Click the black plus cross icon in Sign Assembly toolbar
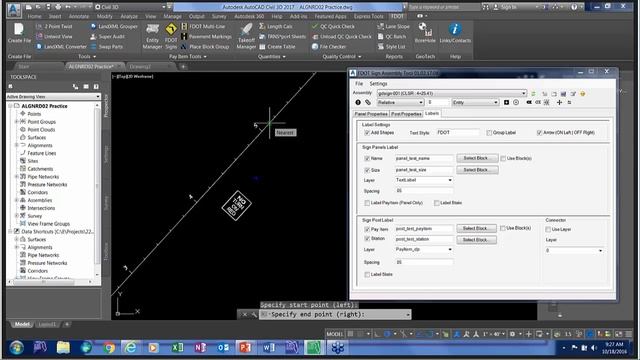Screen dimensions: 640x360 coord(559,102)
